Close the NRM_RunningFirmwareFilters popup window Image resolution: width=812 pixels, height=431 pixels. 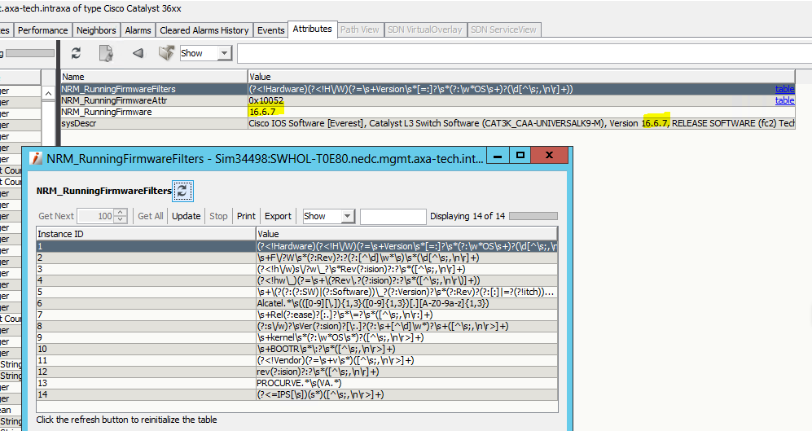(546, 156)
